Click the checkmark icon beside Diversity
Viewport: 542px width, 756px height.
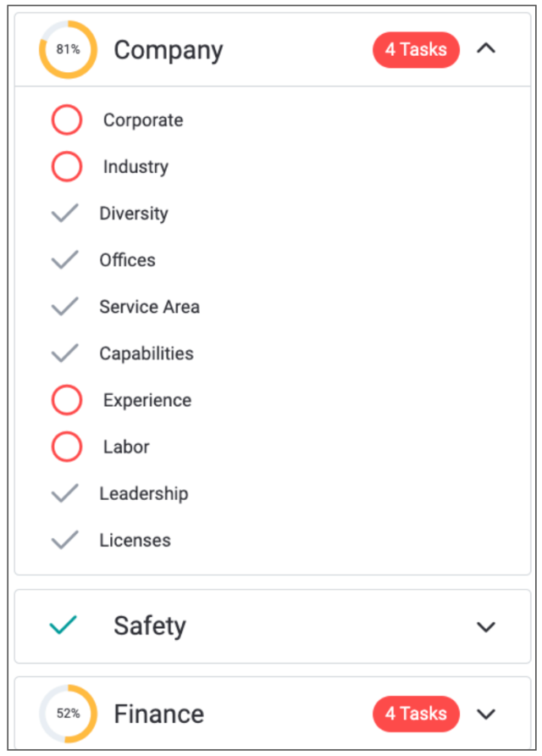tap(65, 214)
